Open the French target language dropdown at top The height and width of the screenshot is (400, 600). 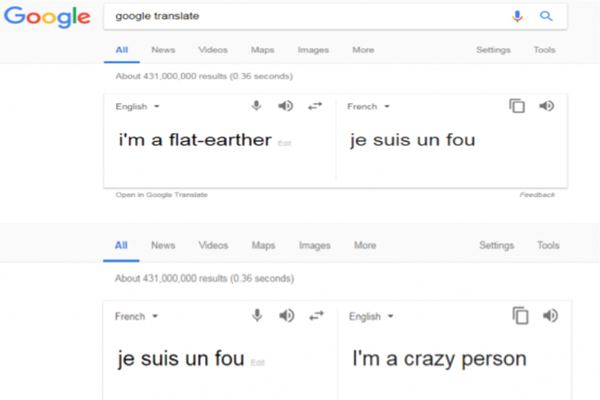(368, 106)
